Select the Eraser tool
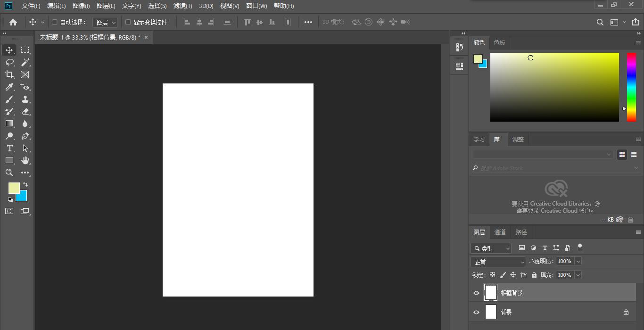The height and width of the screenshot is (330, 644). (x=25, y=112)
